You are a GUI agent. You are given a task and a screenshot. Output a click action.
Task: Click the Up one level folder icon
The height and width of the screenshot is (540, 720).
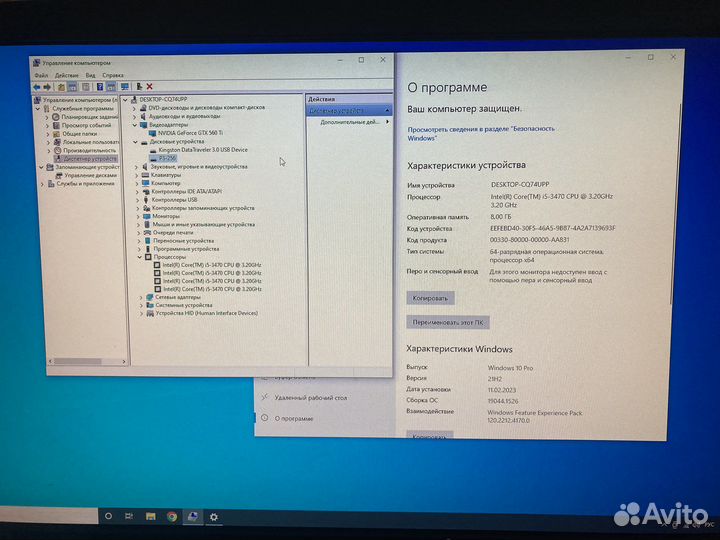(x=61, y=87)
